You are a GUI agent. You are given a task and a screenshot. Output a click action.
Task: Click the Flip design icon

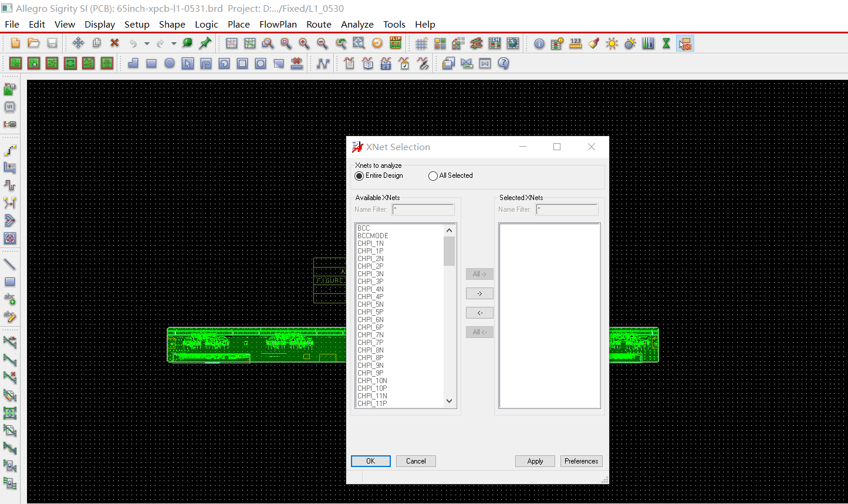[396, 43]
